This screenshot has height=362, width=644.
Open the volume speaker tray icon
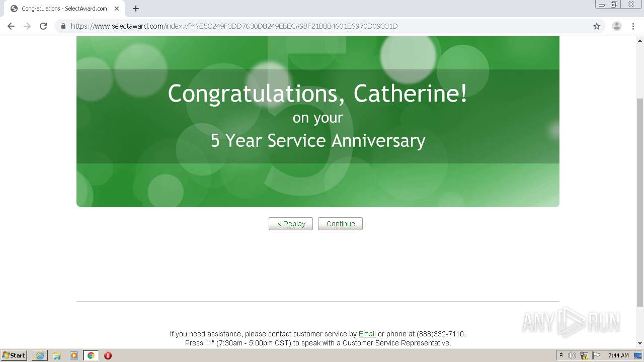(572, 355)
